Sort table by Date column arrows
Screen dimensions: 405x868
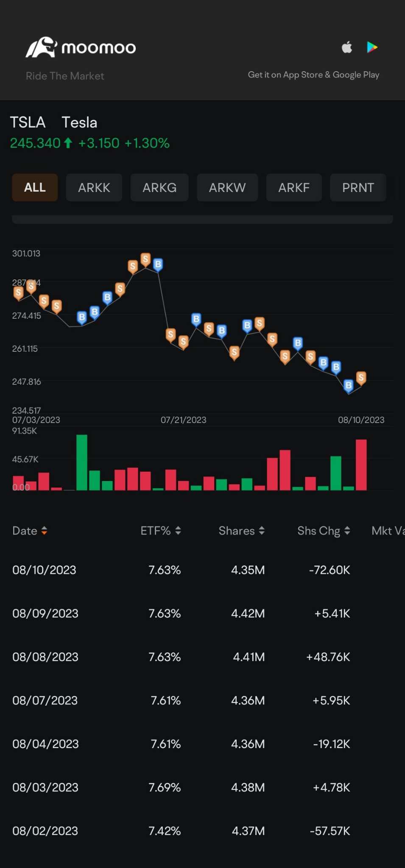[44, 531]
